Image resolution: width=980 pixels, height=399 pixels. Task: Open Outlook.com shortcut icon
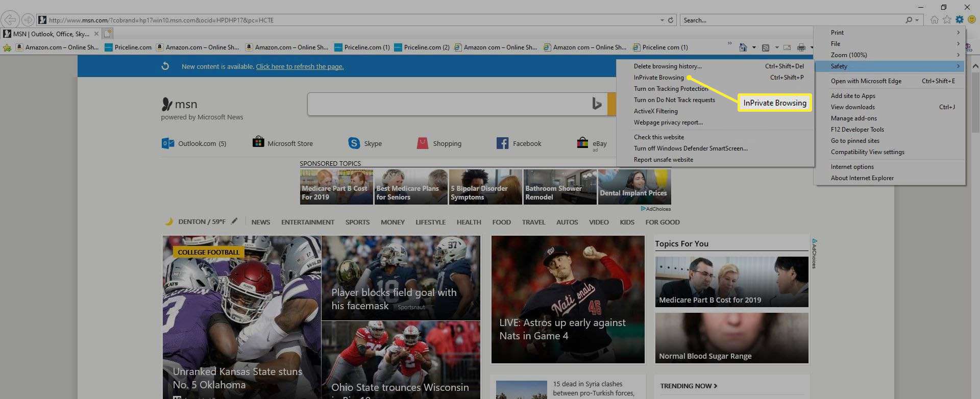(x=168, y=143)
